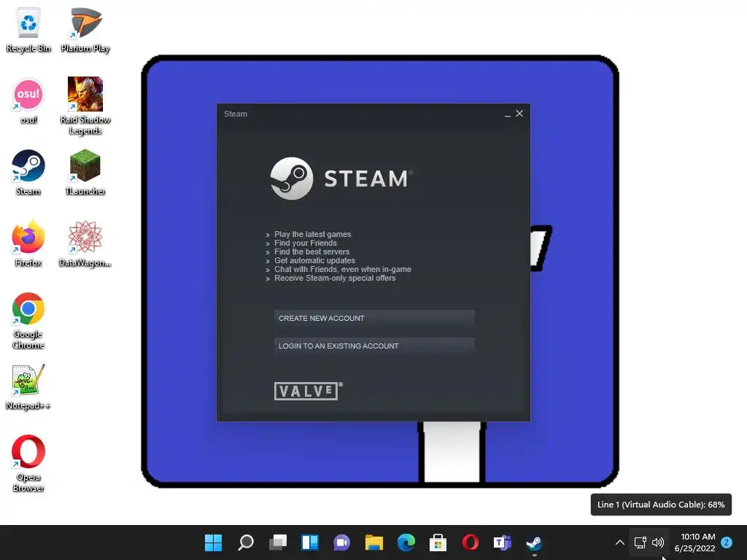Image resolution: width=747 pixels, height=560 pixels.
Task: Select the Opera Browser desktop shortcut
Action: click(x=28, y=463)
